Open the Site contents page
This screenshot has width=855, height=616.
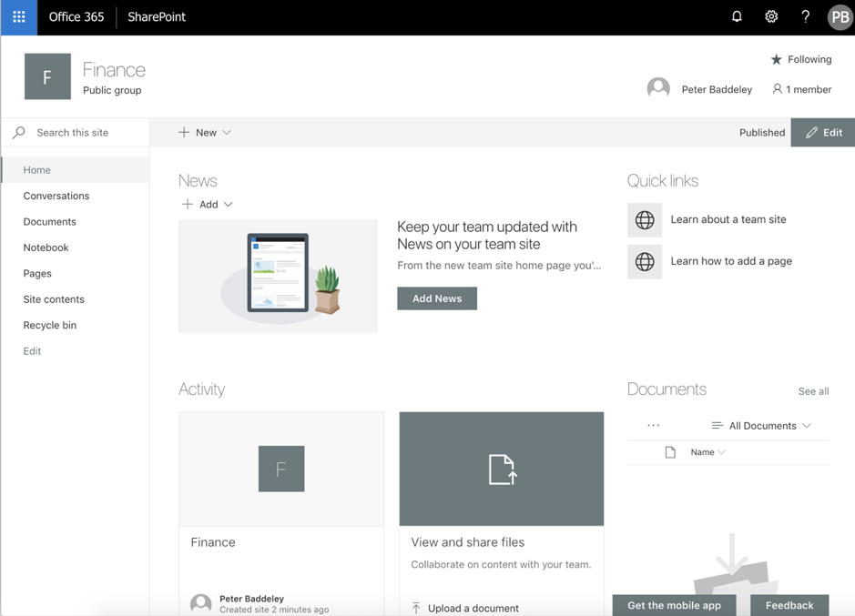[53, 298]
